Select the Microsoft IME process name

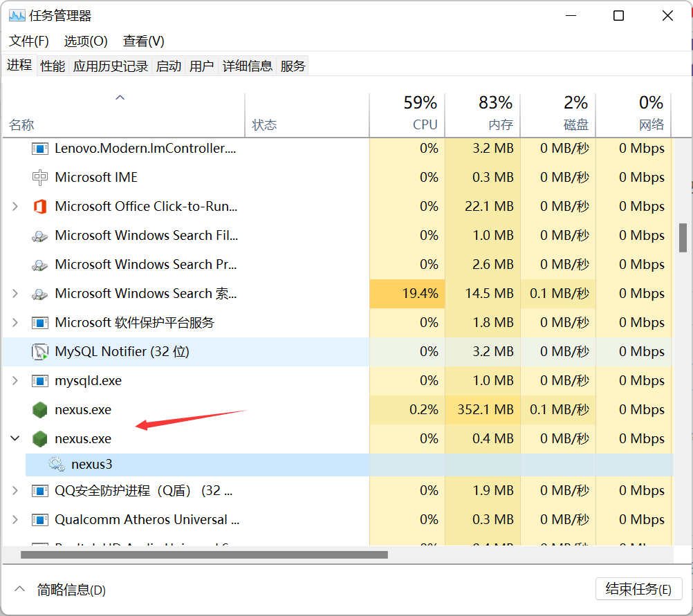coord(96,178)
